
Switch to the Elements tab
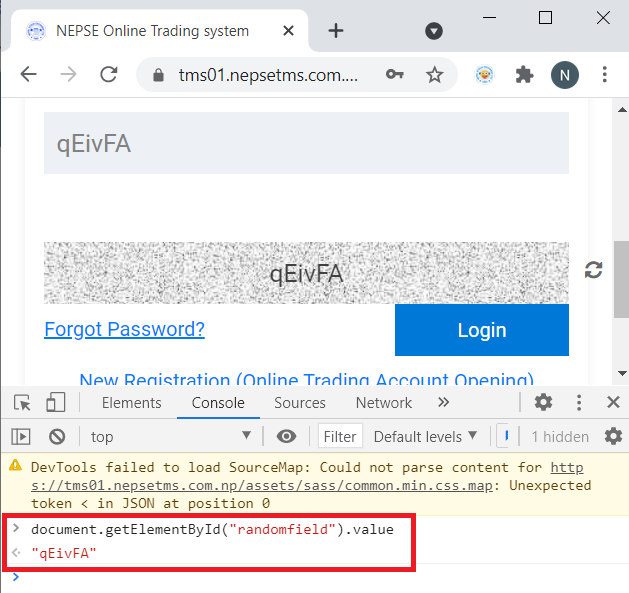131,403
